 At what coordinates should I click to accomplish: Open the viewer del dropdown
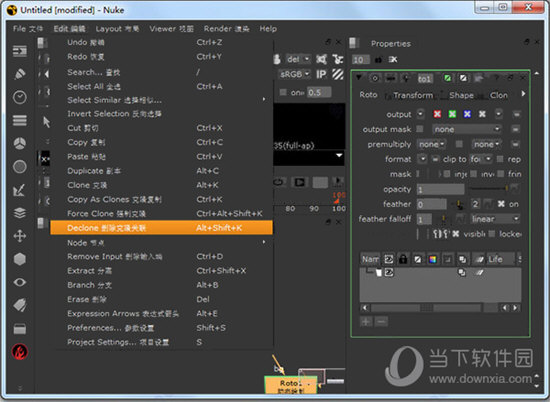[x=298, y=59]
